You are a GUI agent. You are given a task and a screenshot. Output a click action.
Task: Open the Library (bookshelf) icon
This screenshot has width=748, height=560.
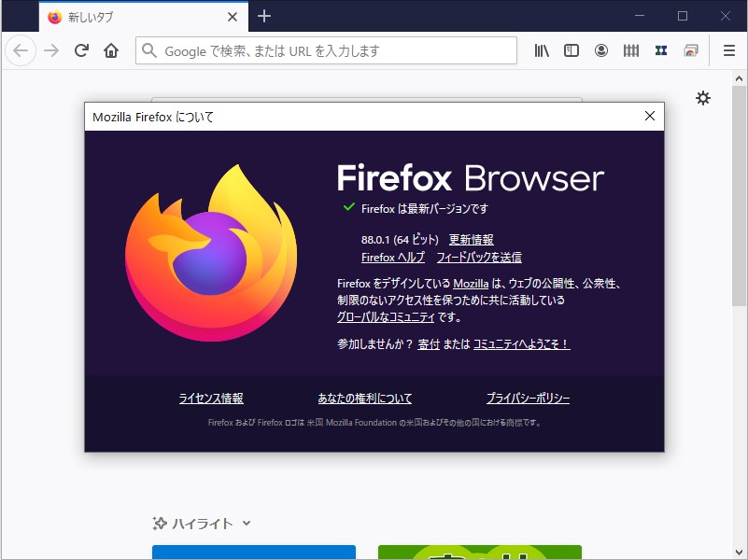(541, 50)
